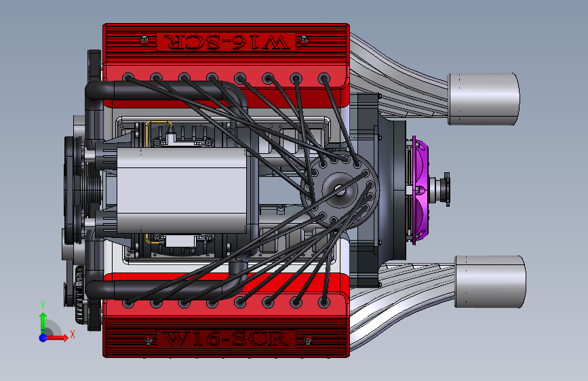Select the toothed gear near the lower valve cover
This screenshot has height=381, width=588.
click(x=79, y=294)
